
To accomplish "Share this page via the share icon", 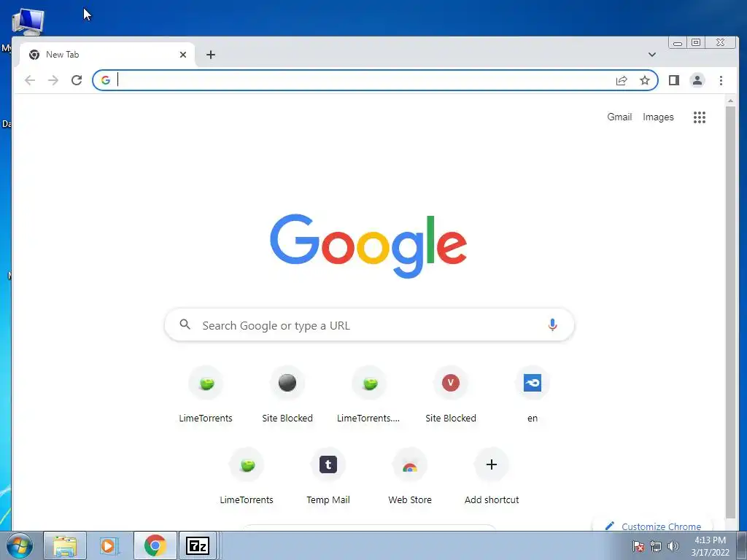I will point(622,80).
